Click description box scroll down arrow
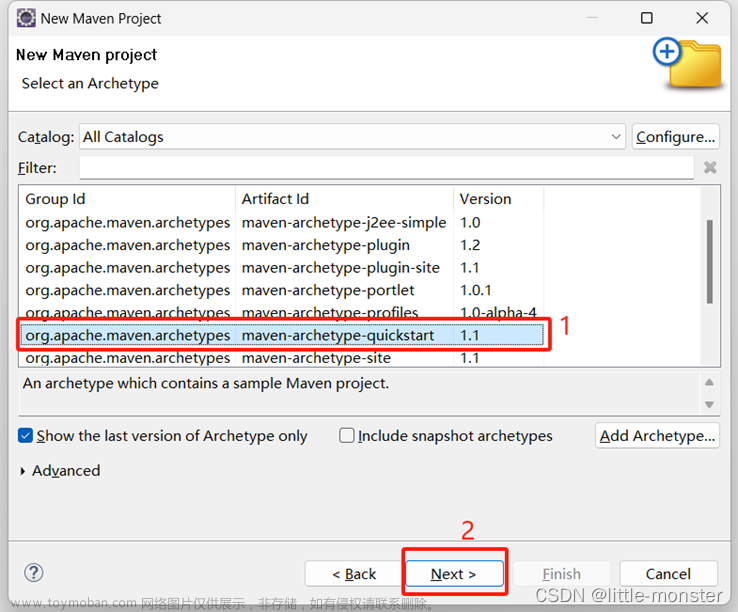 [x=709, y=404]
